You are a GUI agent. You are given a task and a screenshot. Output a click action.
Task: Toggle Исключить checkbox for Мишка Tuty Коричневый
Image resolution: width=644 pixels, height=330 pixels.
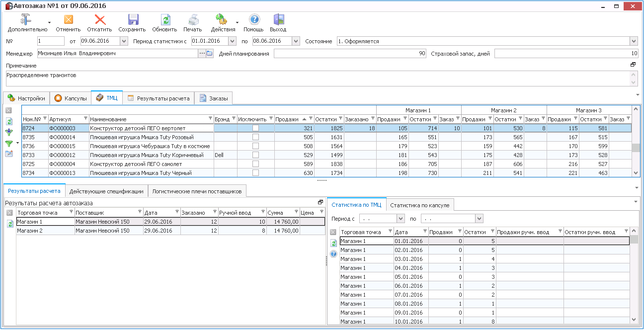[255, 155]
